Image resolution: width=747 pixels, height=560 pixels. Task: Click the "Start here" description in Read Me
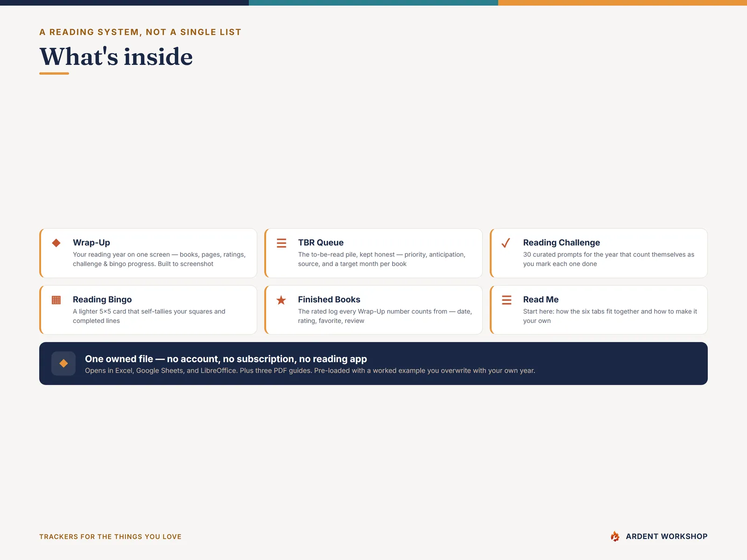610,316
